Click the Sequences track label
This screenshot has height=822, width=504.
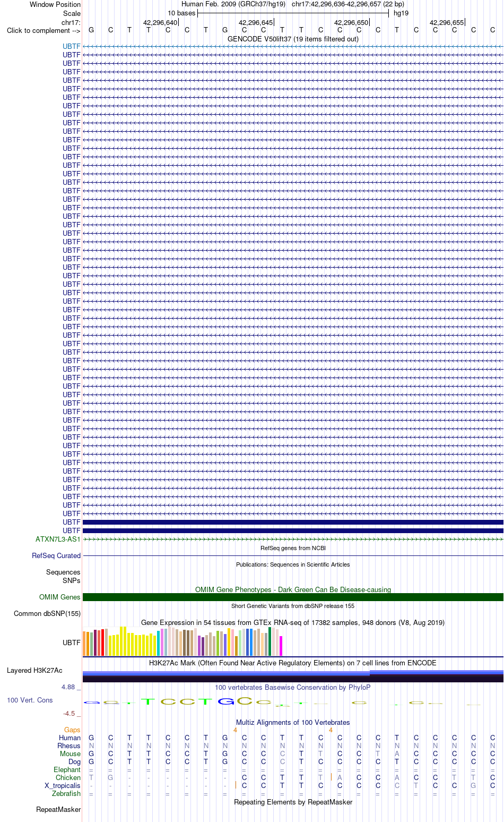(63, 572)
